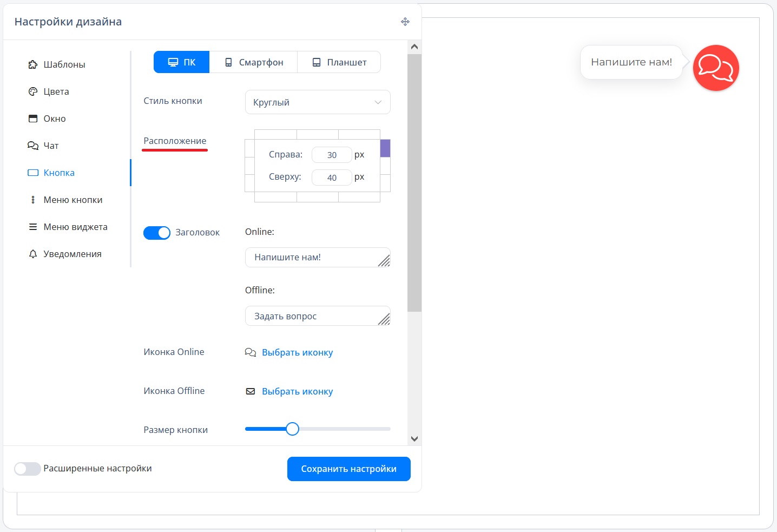Click the speech bubbles icon next to Чат
This screenshot has width=777, height=532.
point(33,146)
